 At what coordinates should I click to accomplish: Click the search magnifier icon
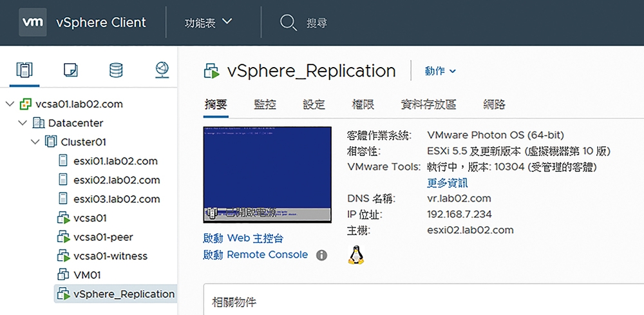(x=289, y=23)
